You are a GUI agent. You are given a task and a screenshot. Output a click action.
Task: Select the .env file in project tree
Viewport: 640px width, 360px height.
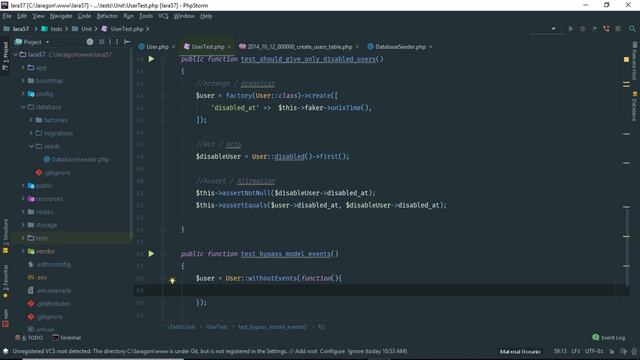(38, 277)
